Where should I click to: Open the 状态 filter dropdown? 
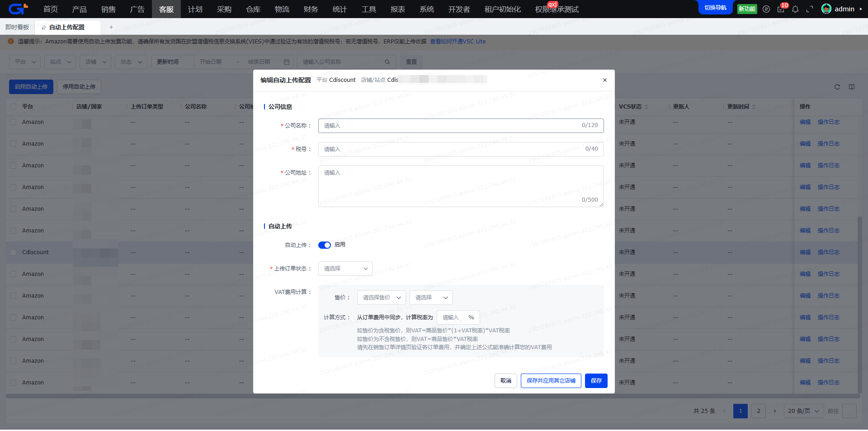[x=131, y=62]
